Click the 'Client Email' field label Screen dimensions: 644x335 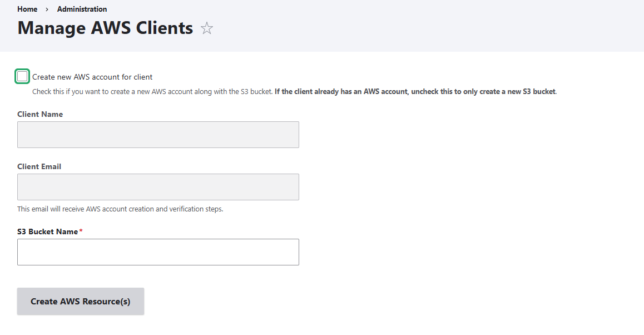[x=39, y=166]
